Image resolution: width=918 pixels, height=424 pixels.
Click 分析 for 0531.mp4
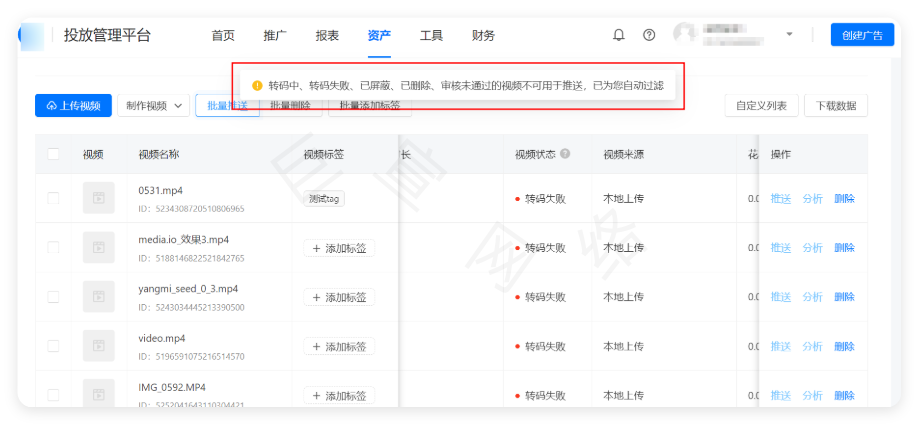(813, 199)
